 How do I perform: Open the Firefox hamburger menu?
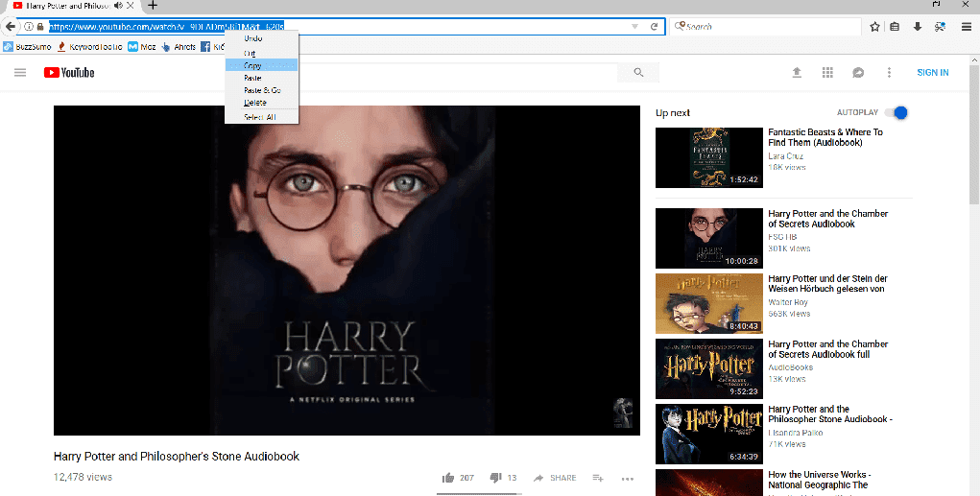pyautogui.click(x=967, y=27)
